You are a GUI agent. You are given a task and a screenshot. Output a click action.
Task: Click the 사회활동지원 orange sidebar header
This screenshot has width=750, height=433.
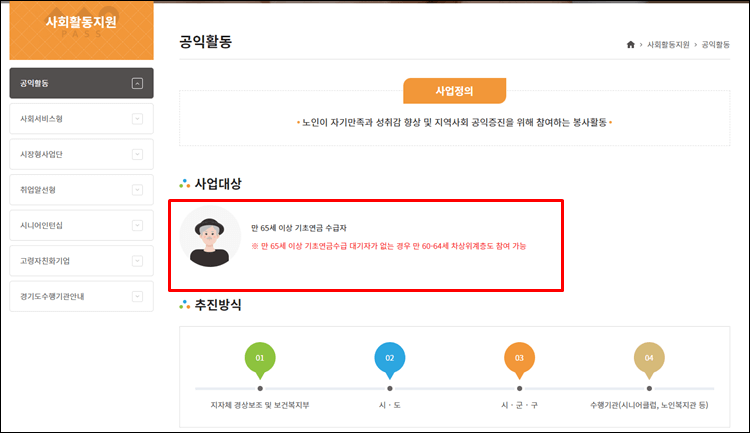pyautogui.click(x=81, y=30)
